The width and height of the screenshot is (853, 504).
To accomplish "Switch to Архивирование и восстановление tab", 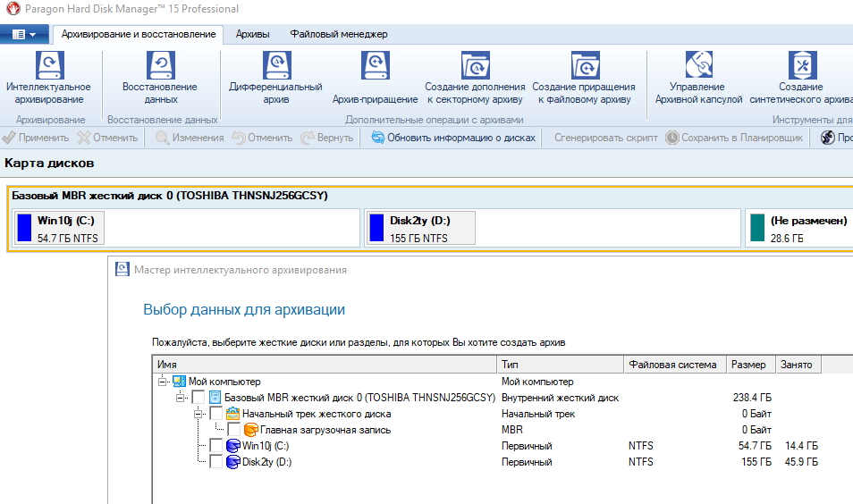I will (x=139, y=34).
